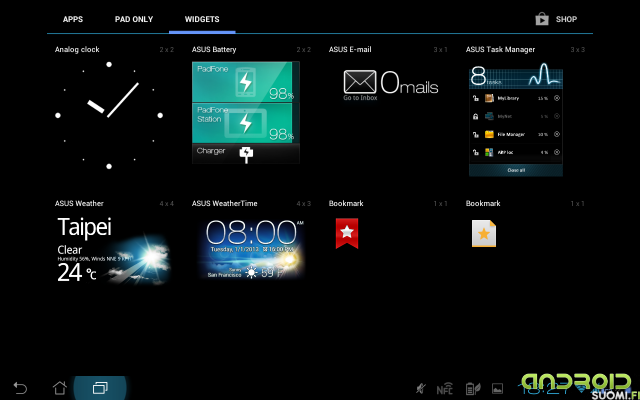Click the 24 °C temperature reading
Screen dimensions: 640x400
click(x=77, y=273)
